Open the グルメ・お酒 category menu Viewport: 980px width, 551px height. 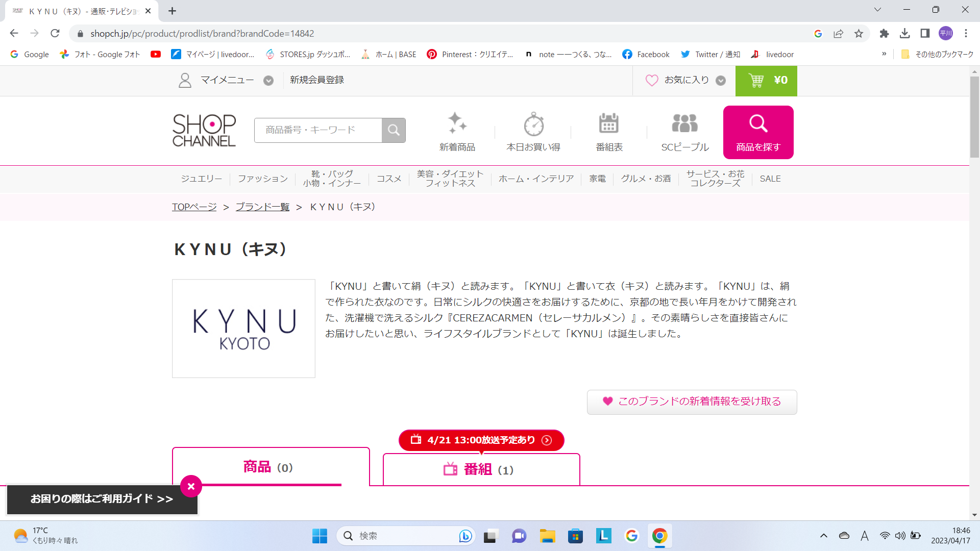[646, 179]
